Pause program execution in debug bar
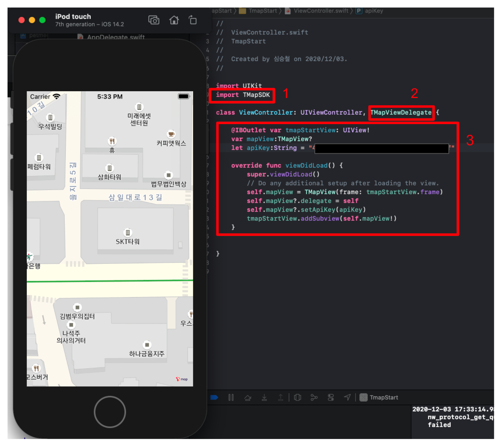504x445 pixels. [x=231, y=397]
